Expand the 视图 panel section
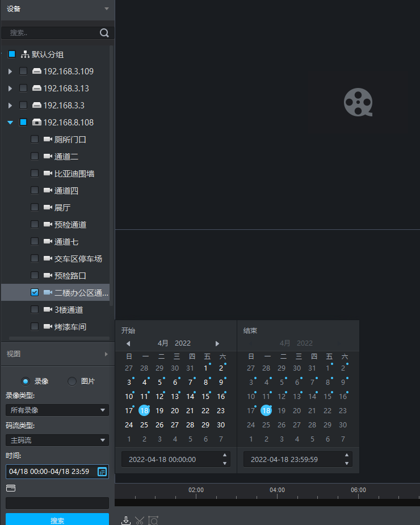The width and height of the screenshot is (420, 525). pos(57,354)
